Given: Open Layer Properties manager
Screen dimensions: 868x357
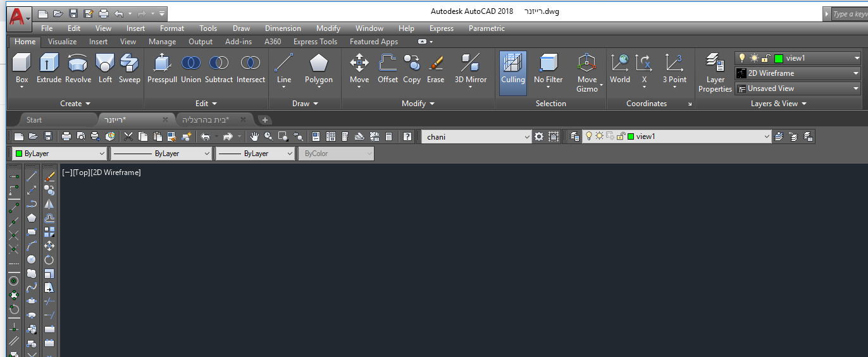Looking at the screenshot, I should click(x=715, y=73).
